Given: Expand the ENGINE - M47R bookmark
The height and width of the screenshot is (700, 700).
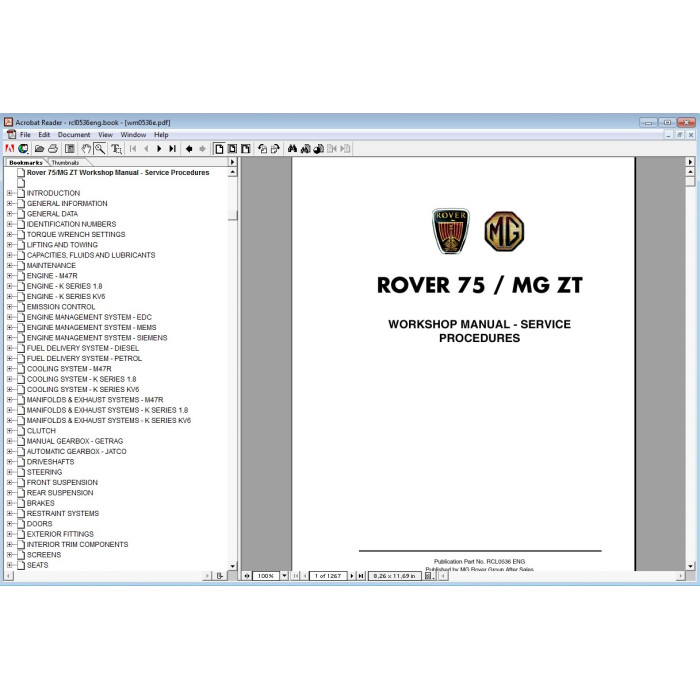Looking at the screenshot, I should tap(9, 275).
